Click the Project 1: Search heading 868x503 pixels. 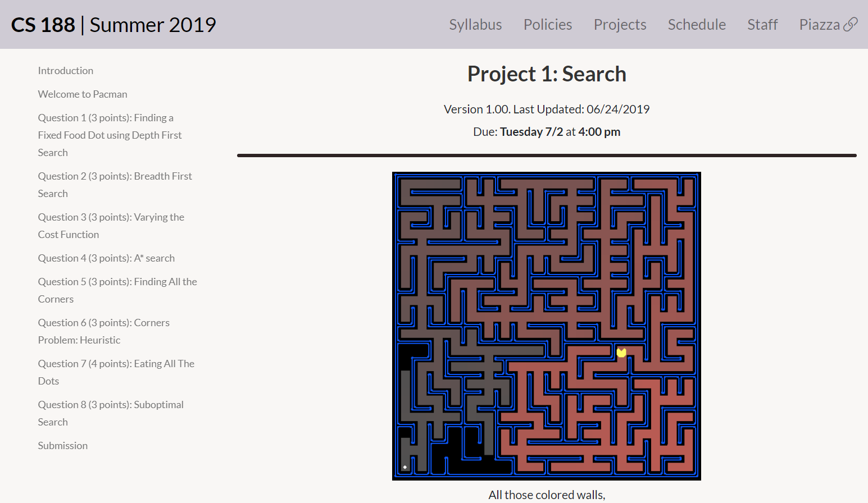pos(547,74)
